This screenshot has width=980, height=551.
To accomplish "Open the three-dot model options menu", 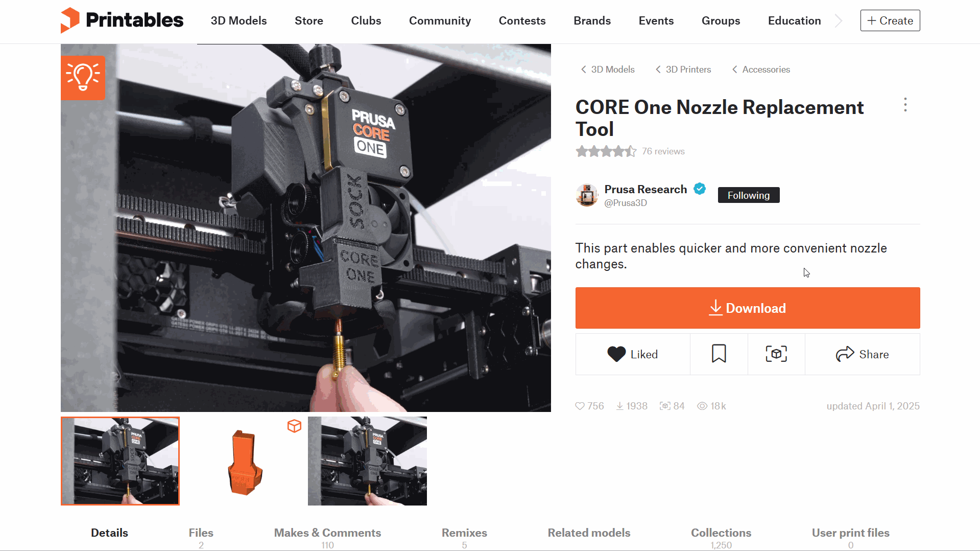I will pos(905,105).
